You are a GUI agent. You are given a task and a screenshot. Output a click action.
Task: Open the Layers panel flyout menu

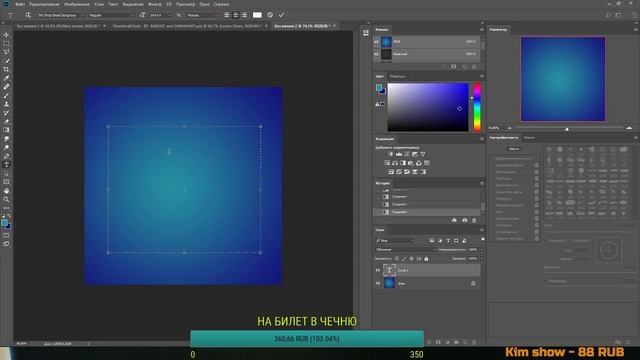tap(482, 230)
